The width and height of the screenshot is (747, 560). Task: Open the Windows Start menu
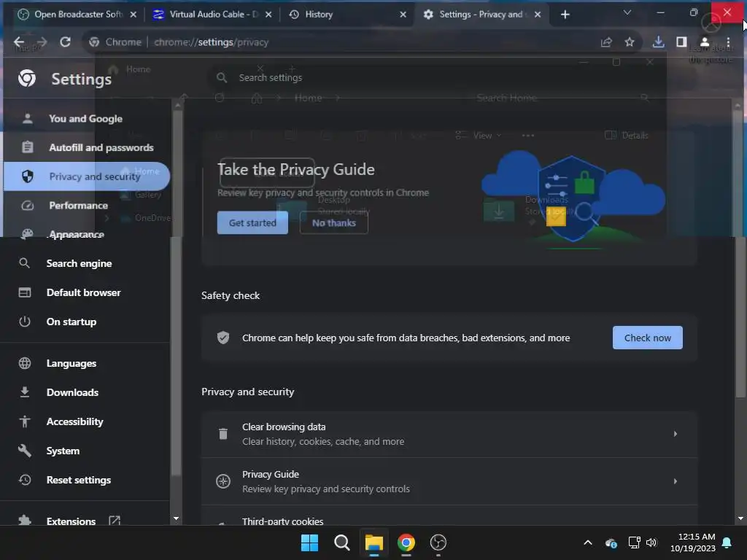[309, 542]
